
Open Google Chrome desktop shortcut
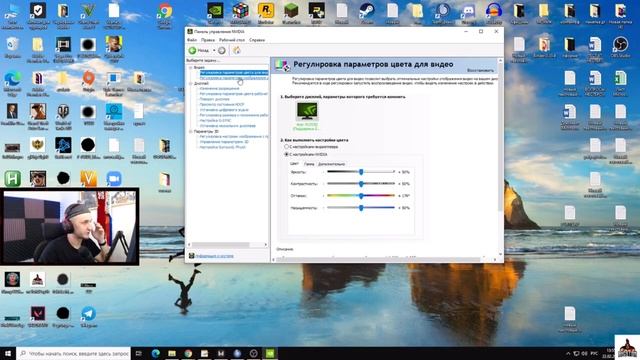pos(165,15)
